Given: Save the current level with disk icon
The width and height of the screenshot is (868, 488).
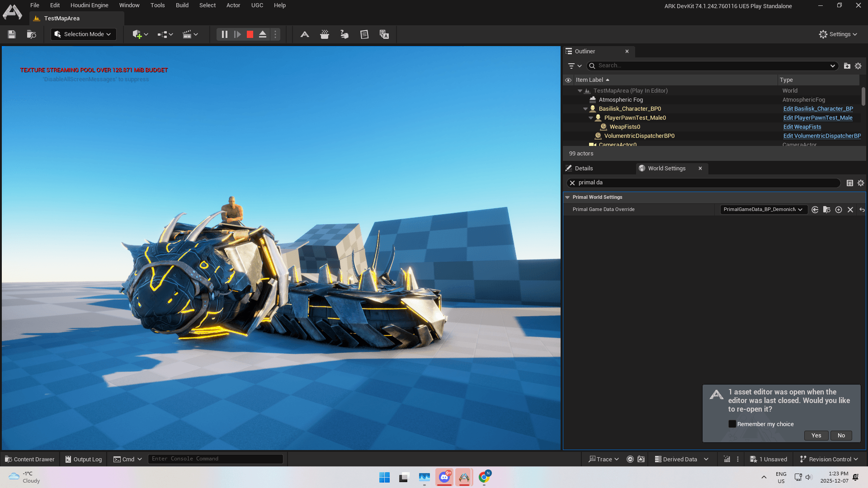Looking at the screenshot, I should [x=12, y=34].
